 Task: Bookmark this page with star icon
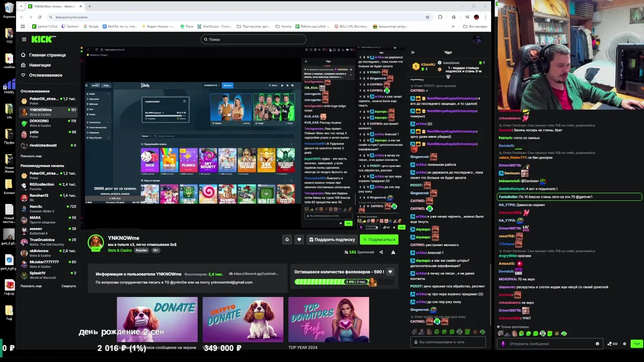(427, 17)
